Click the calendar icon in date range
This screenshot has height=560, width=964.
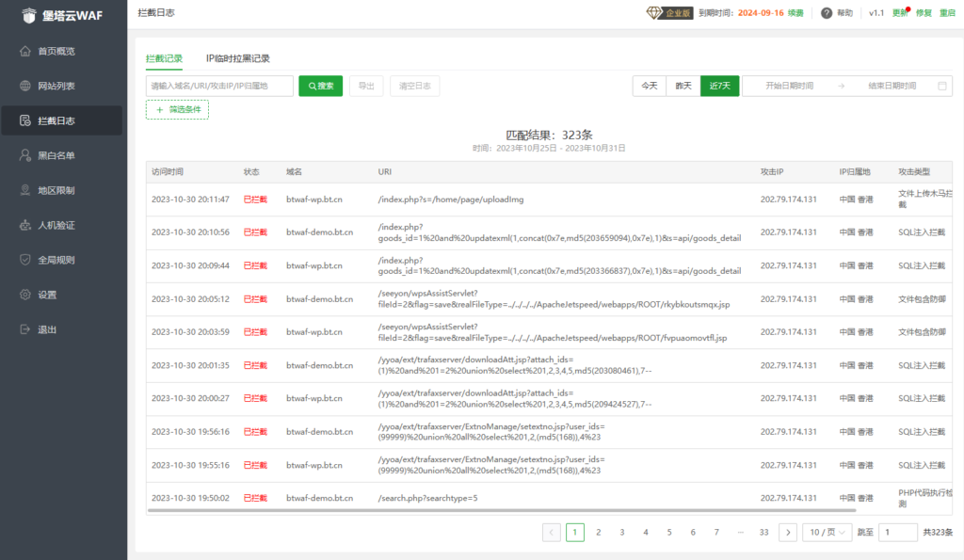tap(941, 86)
